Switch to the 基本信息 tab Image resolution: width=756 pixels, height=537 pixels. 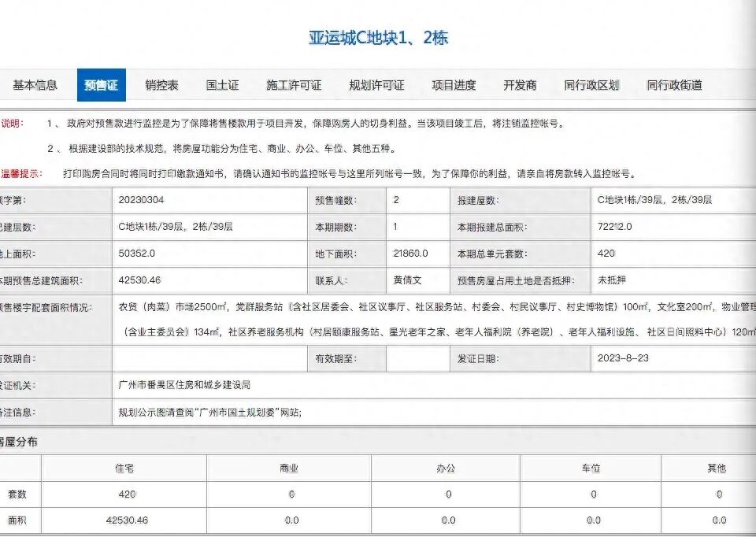(x=35, y=85)
